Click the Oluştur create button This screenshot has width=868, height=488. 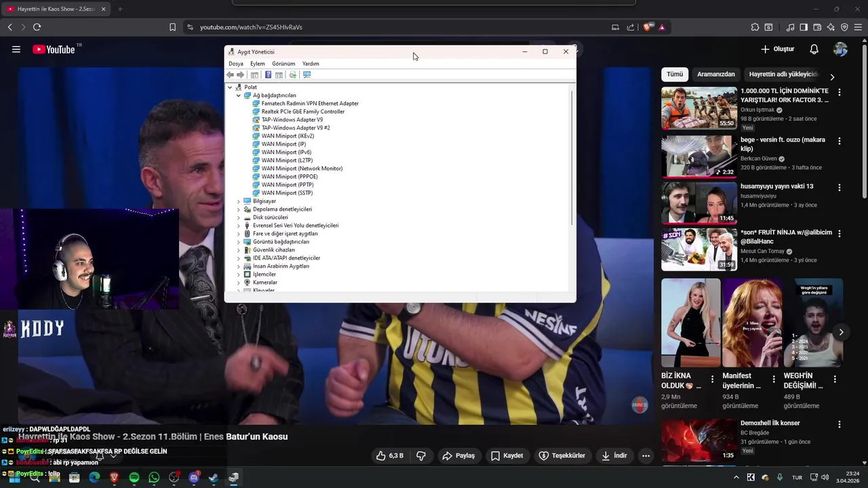(x=778, y=49)
